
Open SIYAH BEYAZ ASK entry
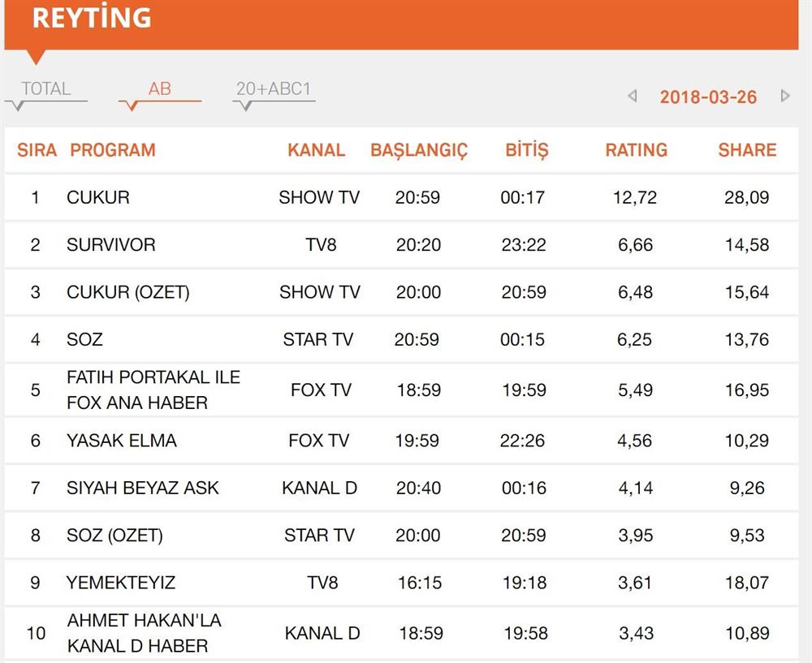point(143,488)
